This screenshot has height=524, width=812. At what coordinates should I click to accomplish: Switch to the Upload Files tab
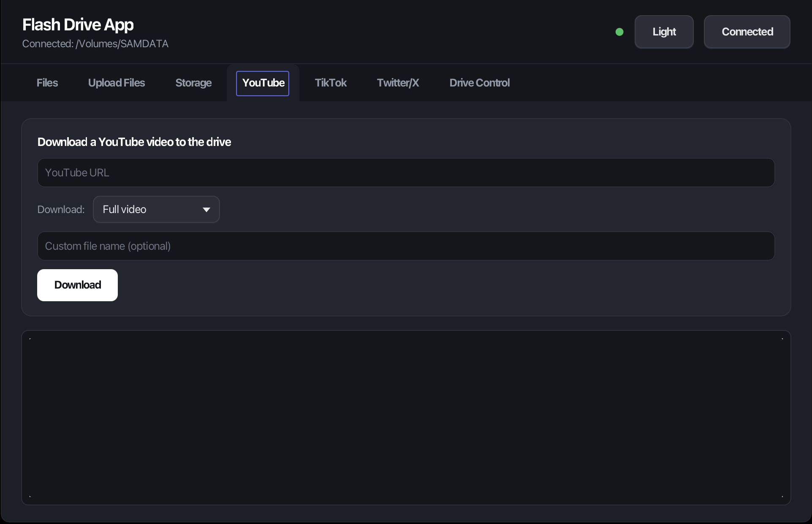pyautogui.click(x=117, y=83)
